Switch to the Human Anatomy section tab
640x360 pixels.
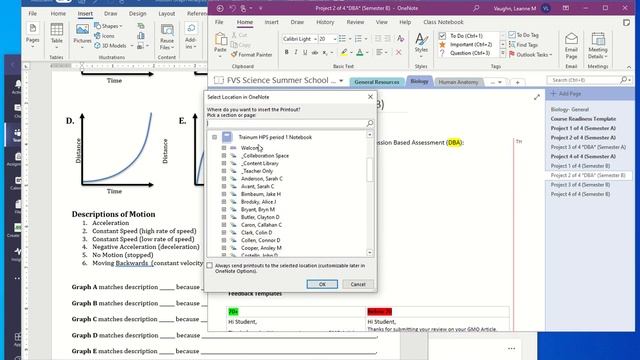[458, 82]
